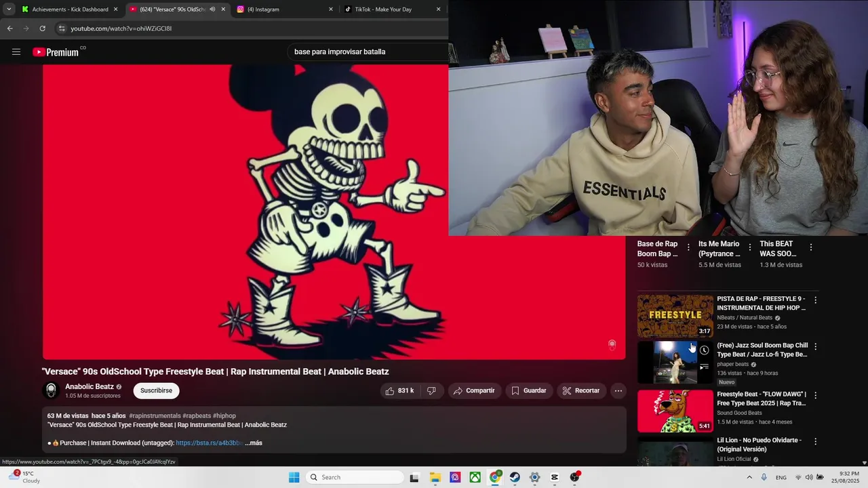Open Windows Start menu
The image size is (868, 488).
294,477
